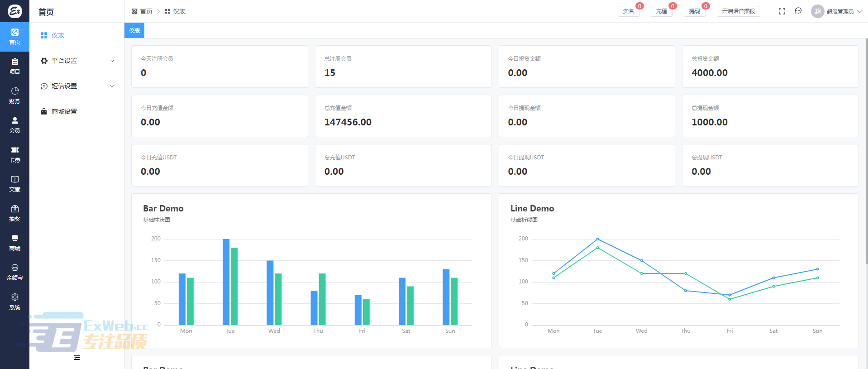Click the Bar Demo chart title
This screenshot has height=369, width=868.
coord(163,208)
